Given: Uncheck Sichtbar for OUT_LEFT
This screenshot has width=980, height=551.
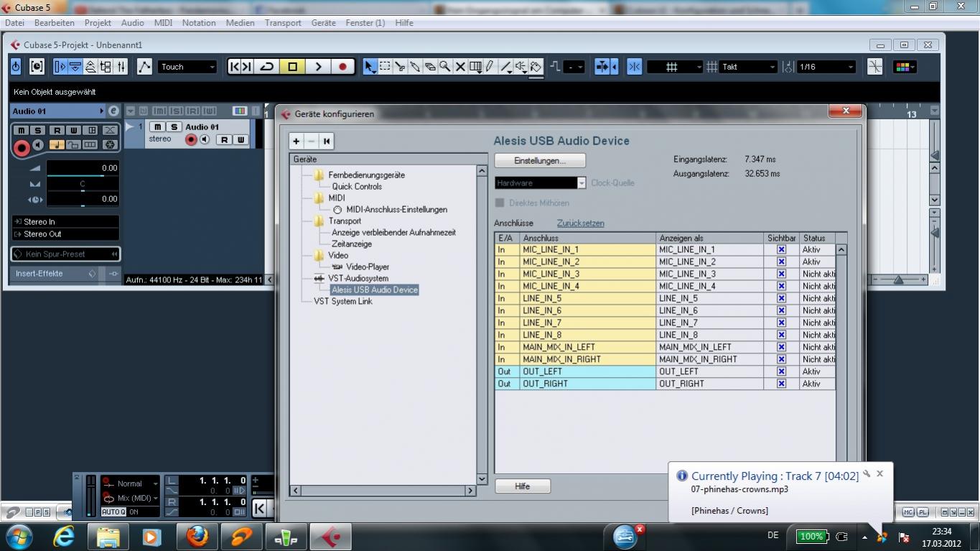Looking at the screenshot, I should coord(781,372).
